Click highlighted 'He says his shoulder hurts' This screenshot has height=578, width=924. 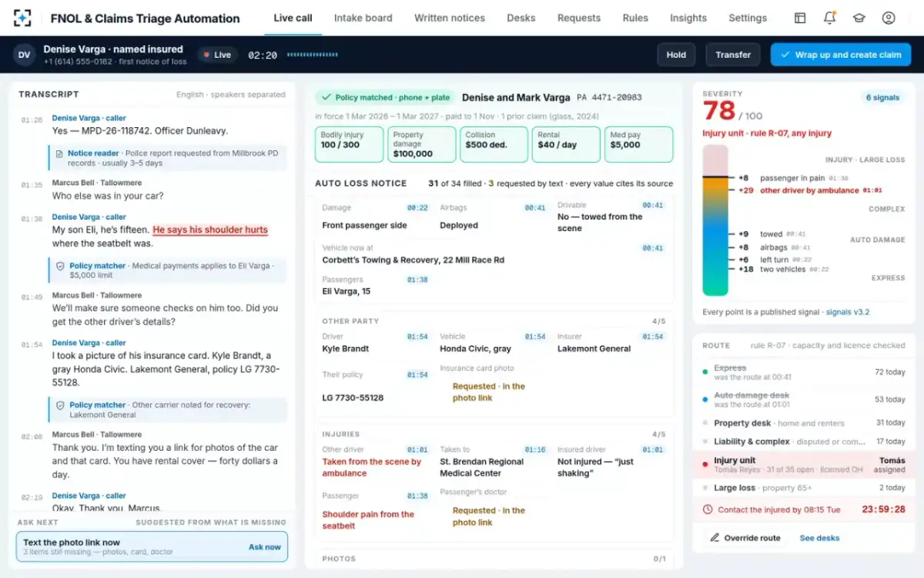click(210, 230)
